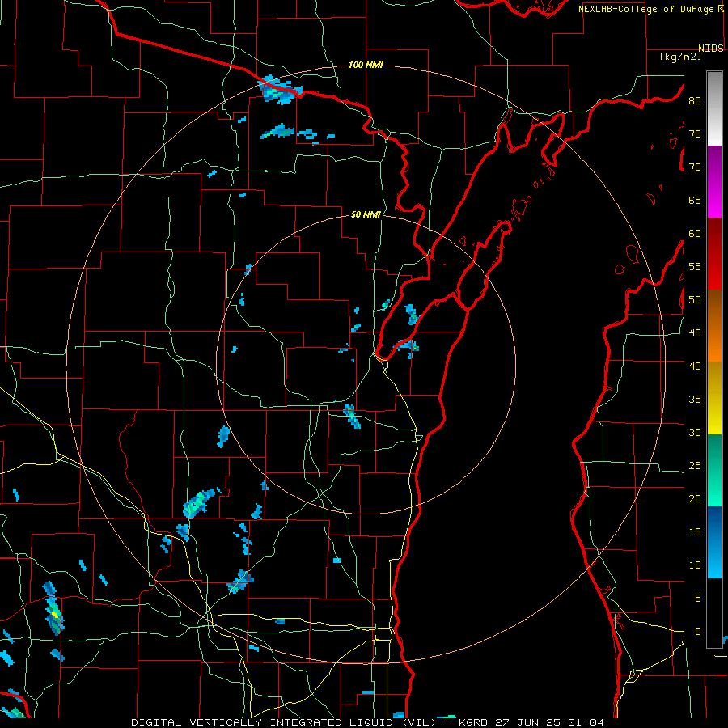Viewport: 728px width, 728px height.
Task: Click the 30 value on the color scale
Action: [x=695, y=432]
